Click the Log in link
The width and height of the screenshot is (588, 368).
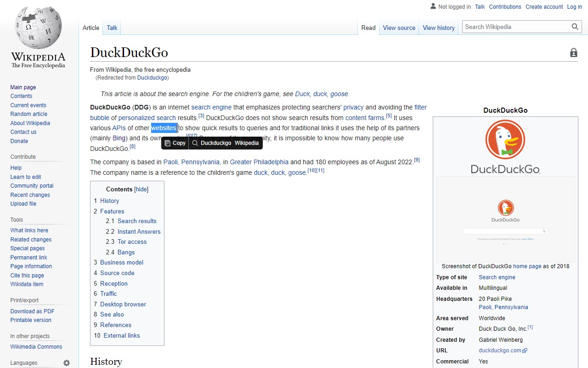click(575, 7)
